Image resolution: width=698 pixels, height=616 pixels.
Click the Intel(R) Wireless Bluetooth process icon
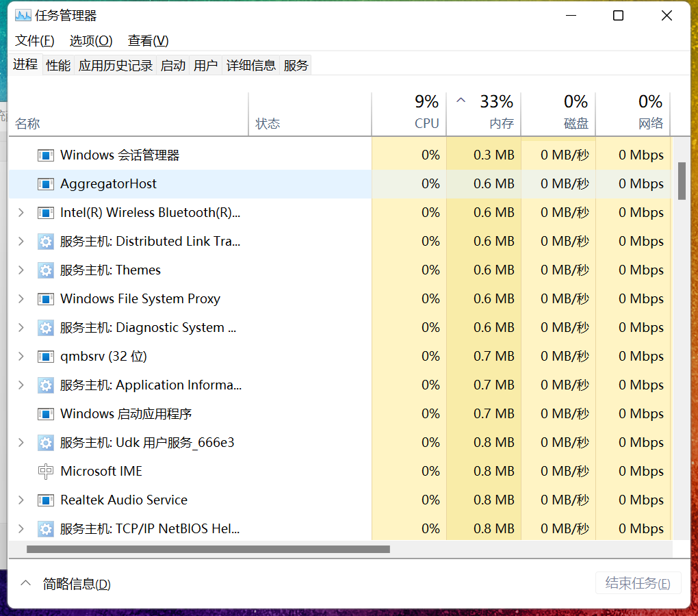point(46,213)
